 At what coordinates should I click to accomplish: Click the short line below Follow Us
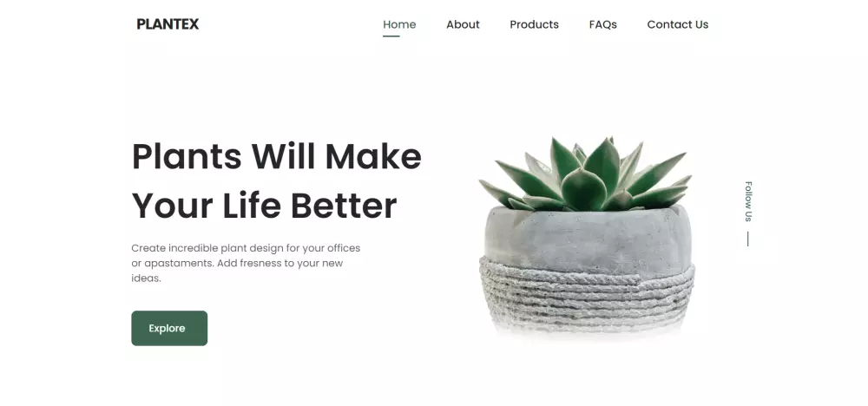pyautogui.click(x=748, y=239)
